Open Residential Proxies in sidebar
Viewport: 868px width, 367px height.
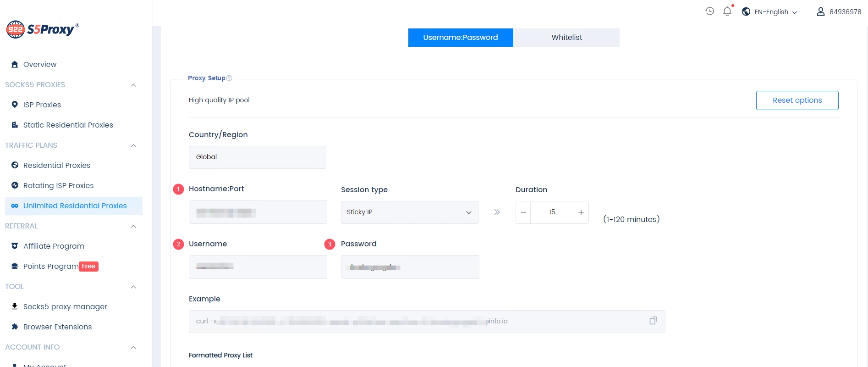[57, 165]
